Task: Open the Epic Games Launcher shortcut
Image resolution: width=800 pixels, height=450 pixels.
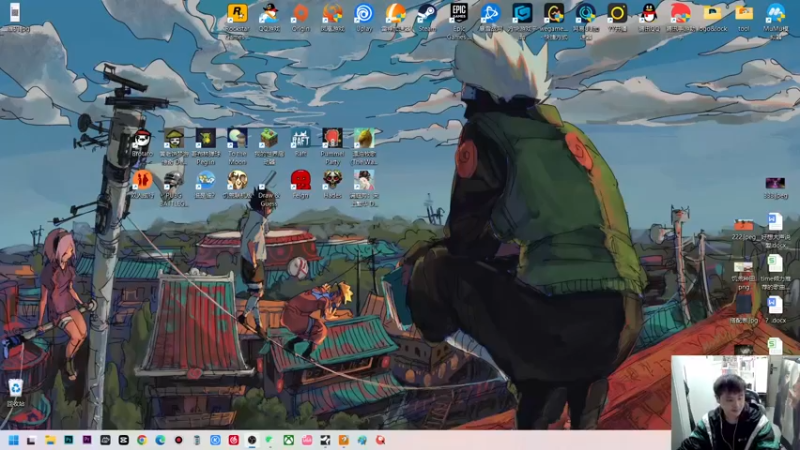Action: pyautogui.click(x=459, y=20)
